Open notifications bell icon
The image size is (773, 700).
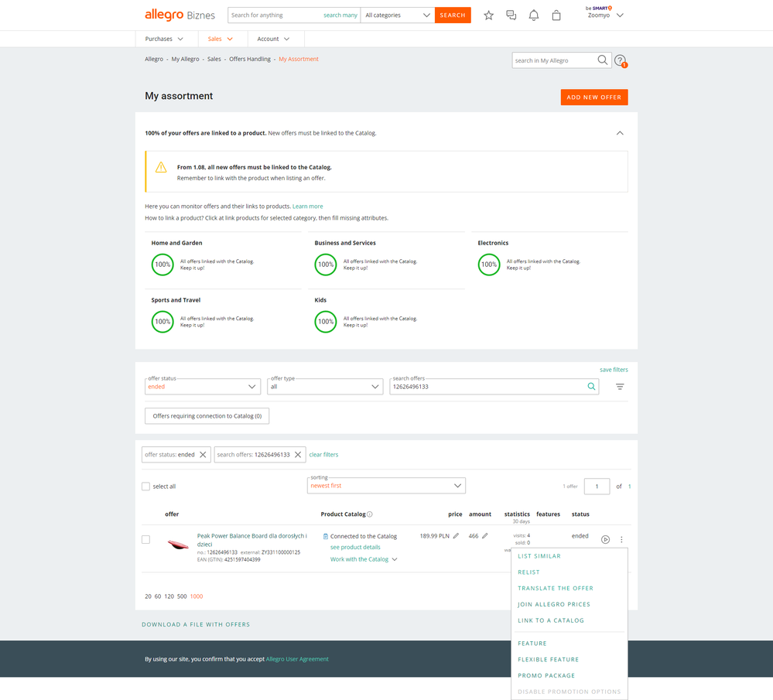[533, 15]
